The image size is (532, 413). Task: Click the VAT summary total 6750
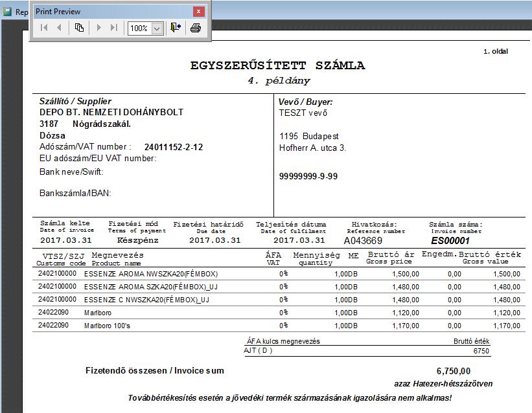[x=481, y=351]
